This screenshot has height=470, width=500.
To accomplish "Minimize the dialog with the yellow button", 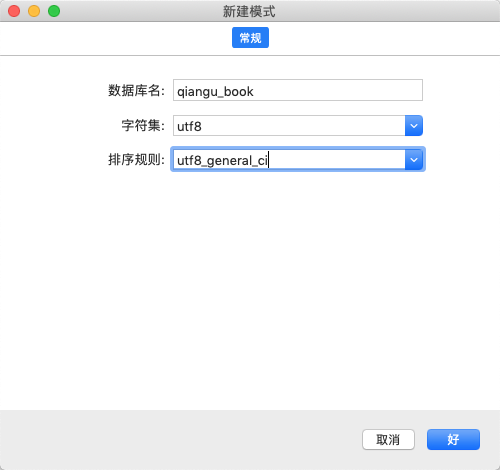I will click(34, 11).
